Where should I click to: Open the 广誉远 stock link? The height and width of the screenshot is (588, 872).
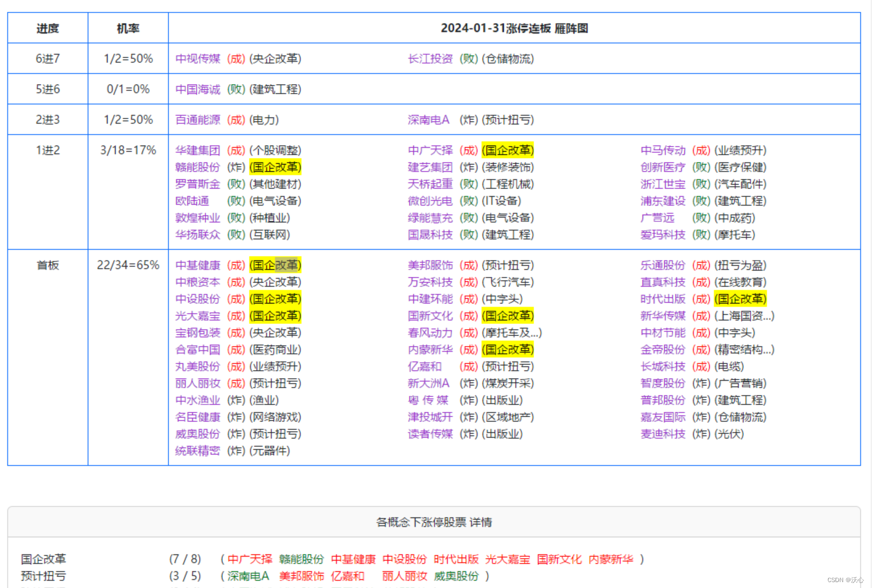coord(658,218)
